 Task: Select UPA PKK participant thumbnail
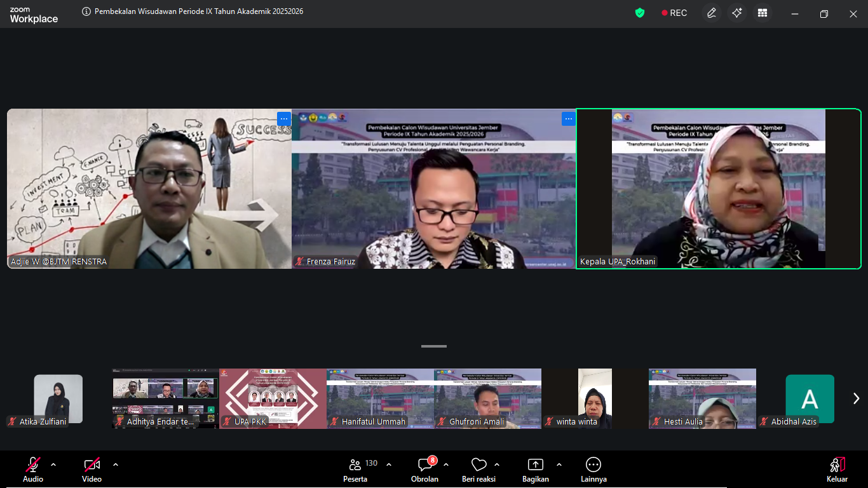tap(273, 398)
